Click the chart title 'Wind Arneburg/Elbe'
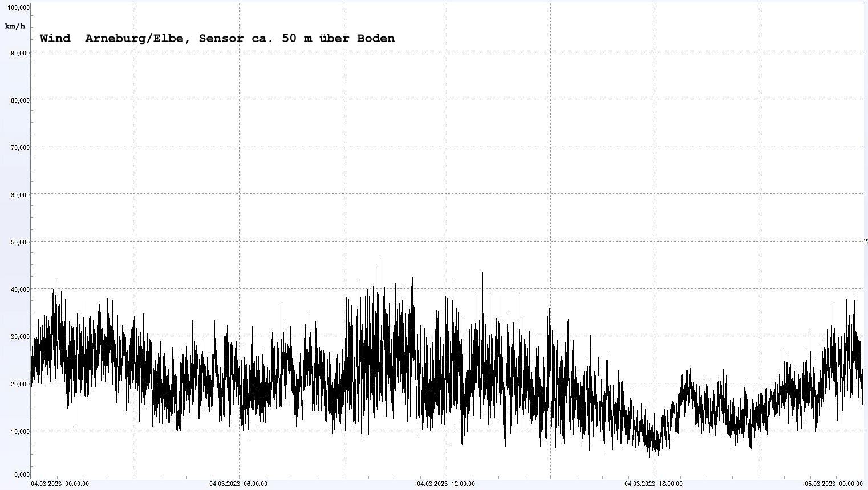This screenshot has height=490, width=868. point(217,39)
